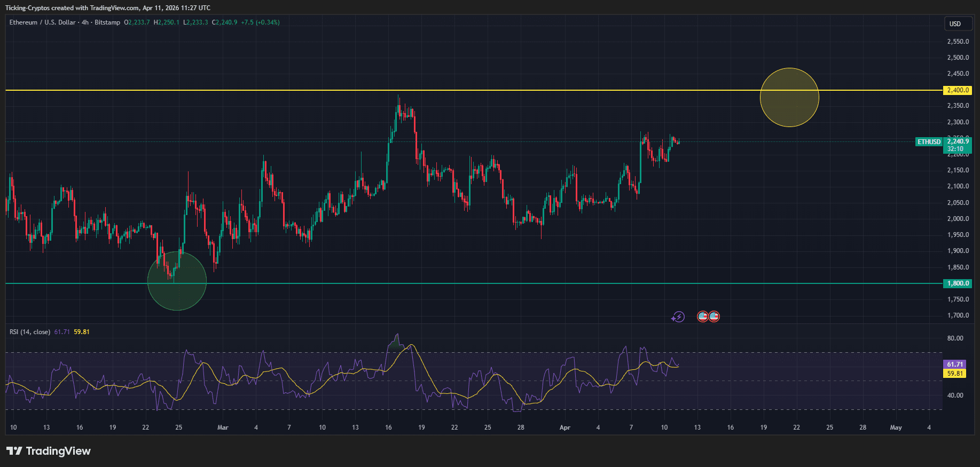
Task: Click the green 1,800.0 price label
Action: click(958, 283)
